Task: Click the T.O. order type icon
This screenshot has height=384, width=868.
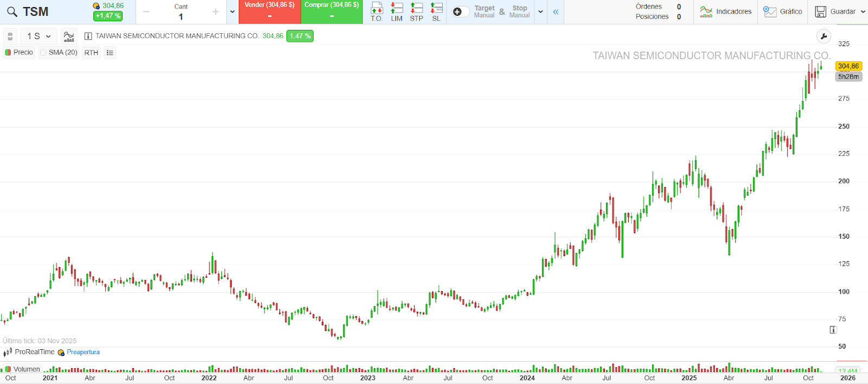Action: point(376,11)
